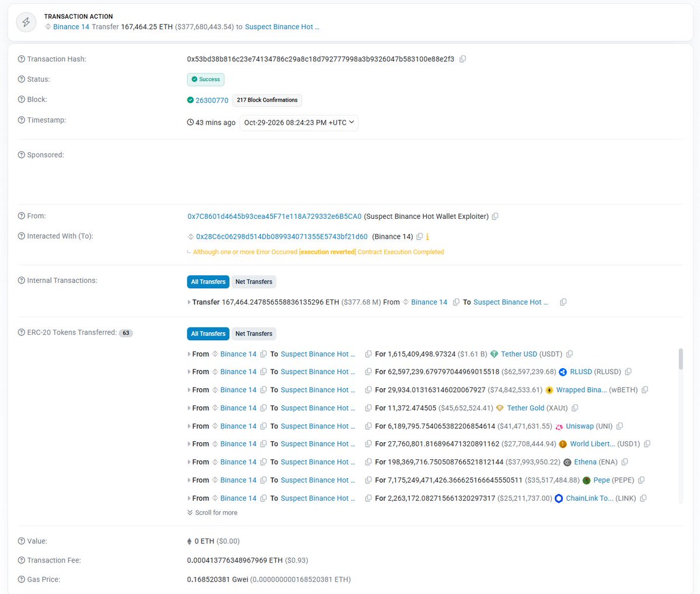Expand the wBETH transfer row

click(189, 390)
